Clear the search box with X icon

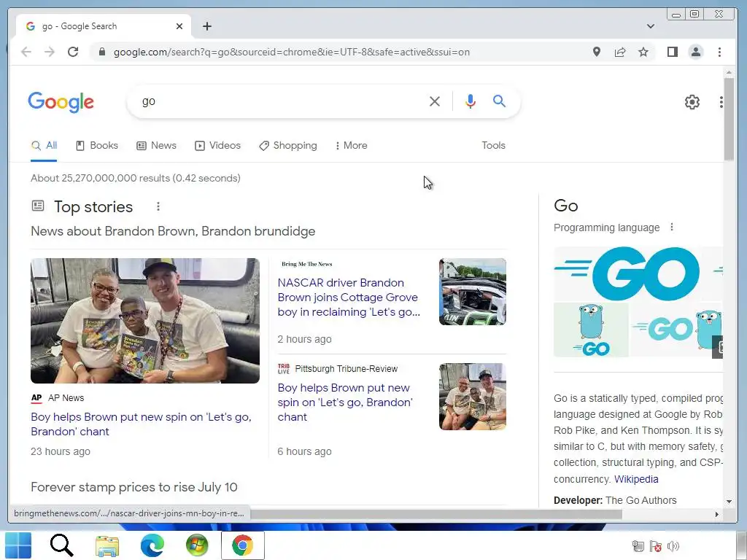point(435,101)
